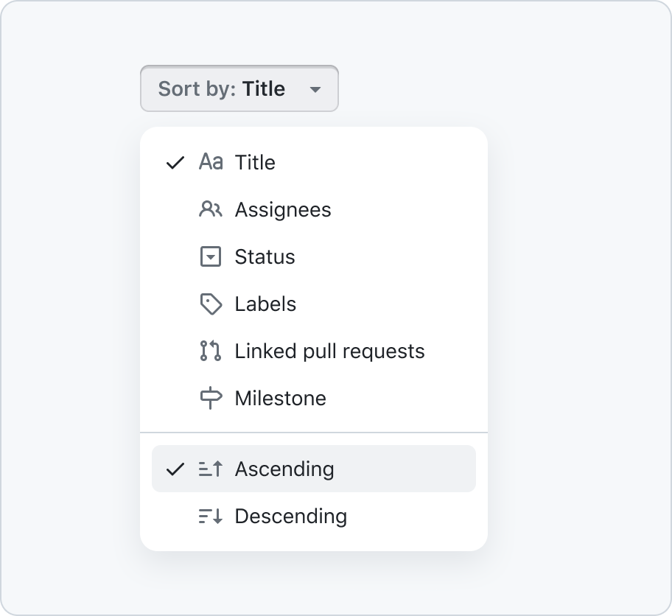Click the people icon next to Assignees

(211, 209)
